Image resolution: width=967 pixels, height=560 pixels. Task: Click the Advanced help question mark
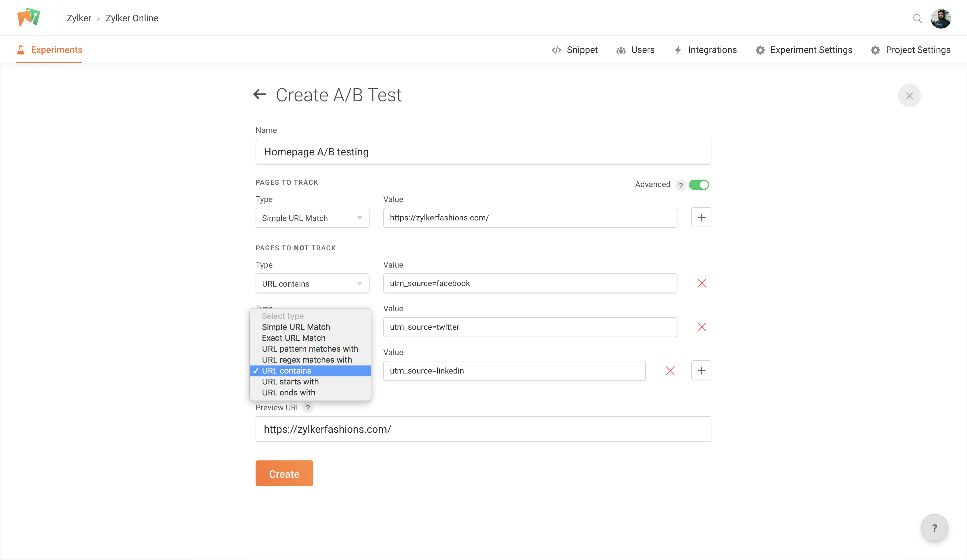680,185
